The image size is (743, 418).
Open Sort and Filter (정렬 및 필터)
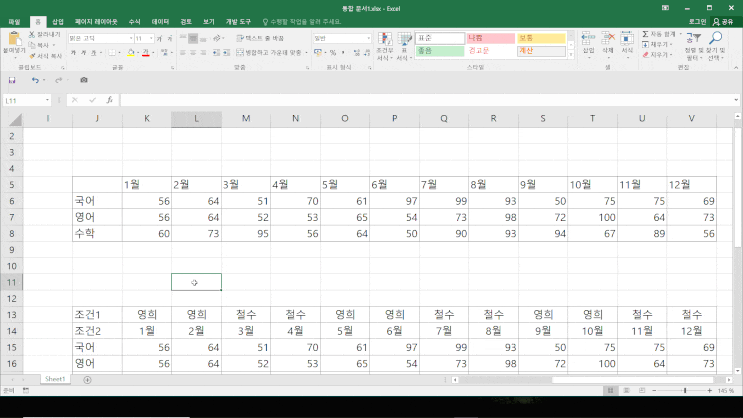tap(694, 46)
